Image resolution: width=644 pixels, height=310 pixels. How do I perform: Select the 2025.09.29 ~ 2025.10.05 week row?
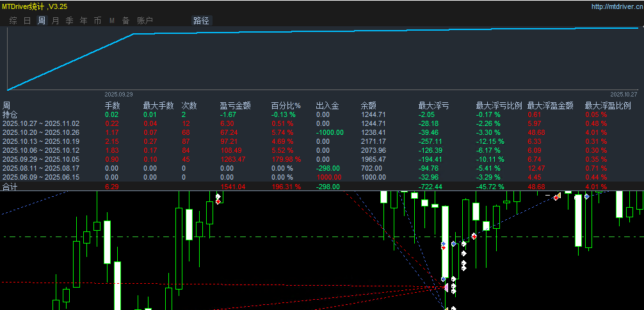322,159
